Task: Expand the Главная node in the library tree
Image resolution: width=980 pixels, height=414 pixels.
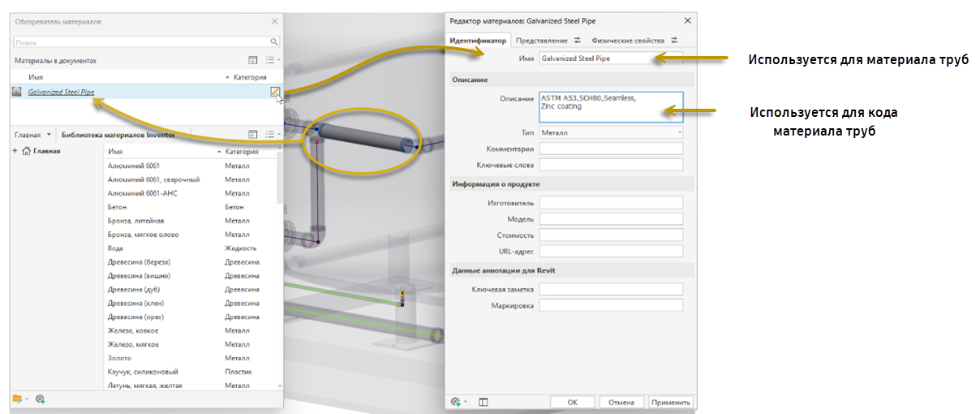Action: [15, 151]
